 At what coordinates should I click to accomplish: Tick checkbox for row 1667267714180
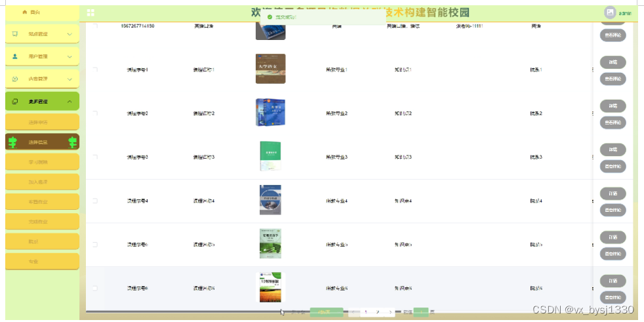[x=95, y=26]
